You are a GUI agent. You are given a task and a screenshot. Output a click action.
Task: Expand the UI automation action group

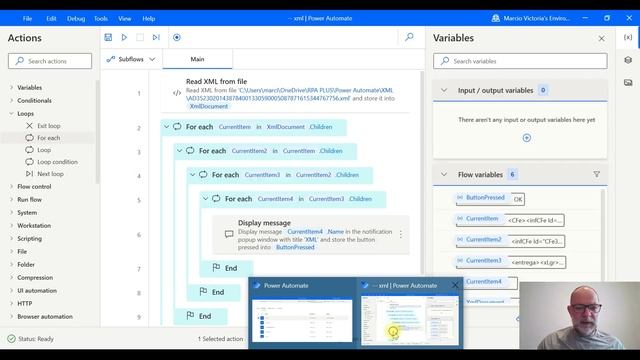tap(11, 291)
